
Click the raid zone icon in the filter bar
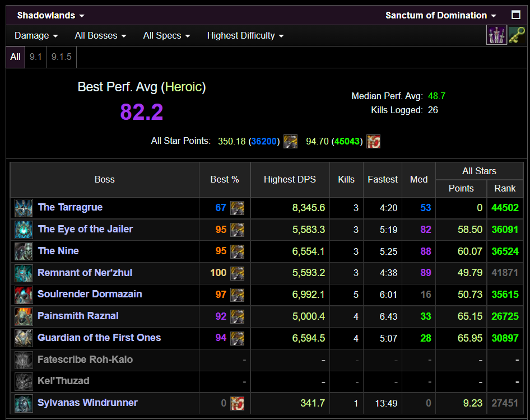496,35
